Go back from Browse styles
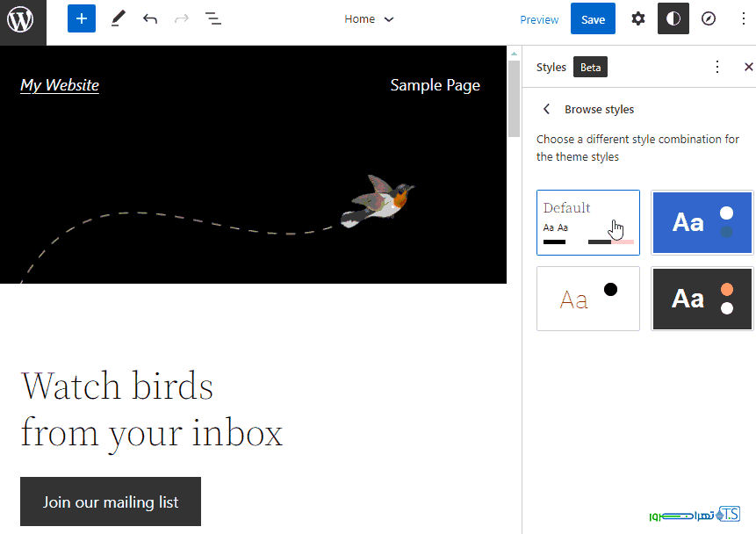The height and width of the screenshot is (534, 756). coord(547,109)
